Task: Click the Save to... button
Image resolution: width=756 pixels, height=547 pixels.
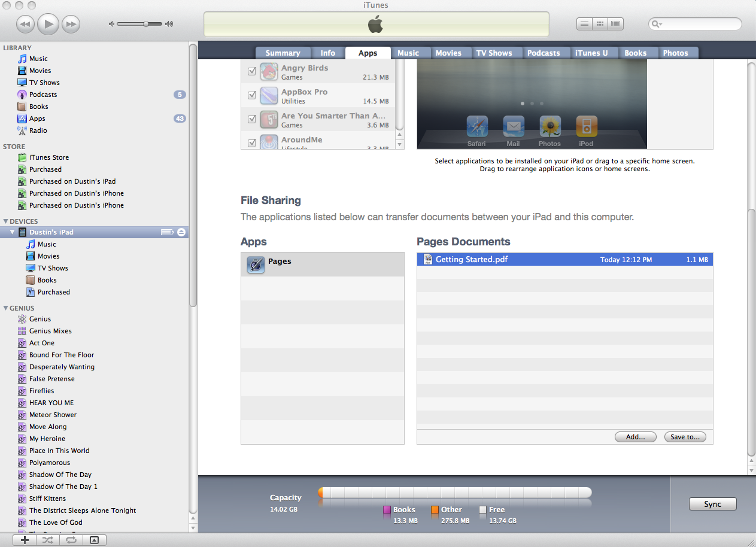Action: (685, 437)
